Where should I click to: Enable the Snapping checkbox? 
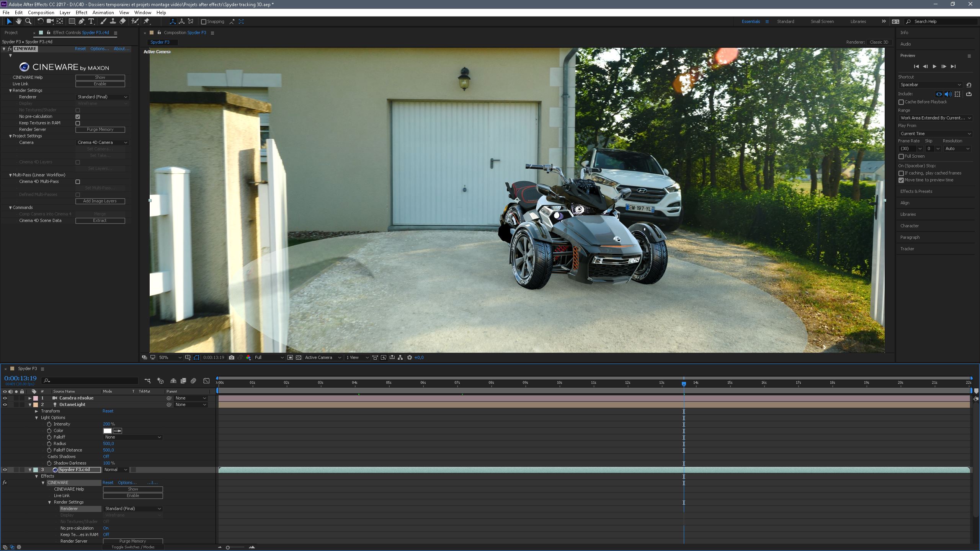[204, 22]
